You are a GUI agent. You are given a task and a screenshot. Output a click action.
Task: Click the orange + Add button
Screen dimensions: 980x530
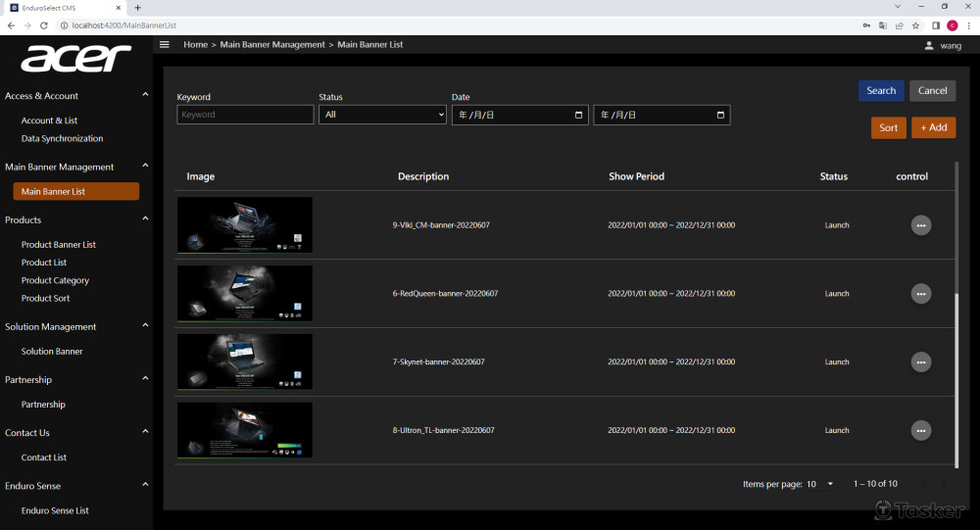coord(933,127)
